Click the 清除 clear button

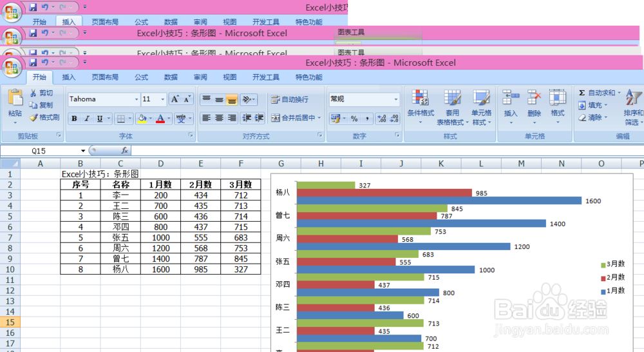593,117
